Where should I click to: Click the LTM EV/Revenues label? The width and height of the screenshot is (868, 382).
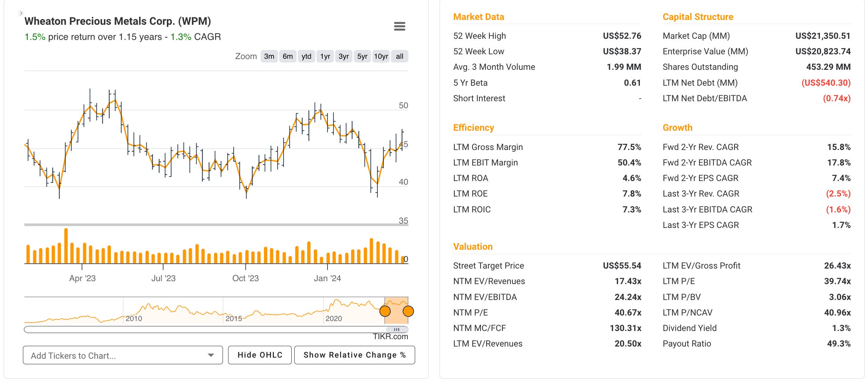[488, 344]
